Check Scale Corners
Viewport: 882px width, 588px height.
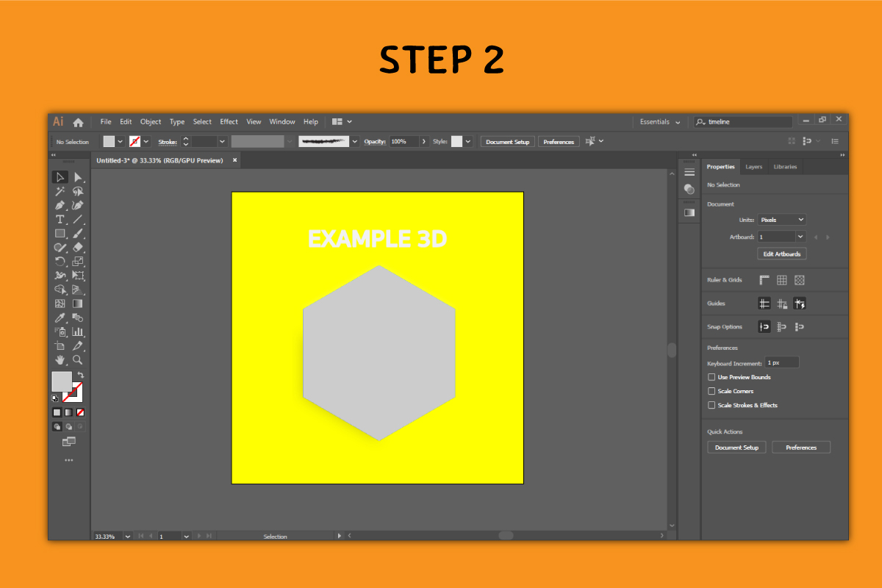711,391
